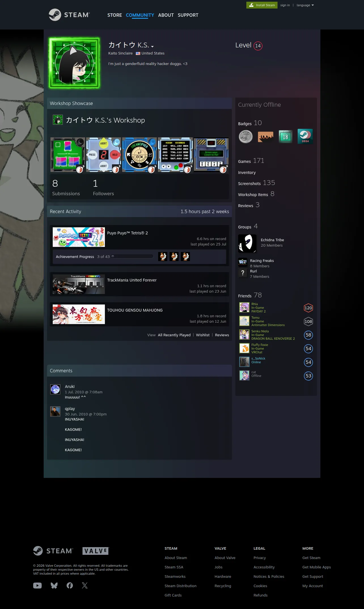Image resolution: width=364 pixels, height=609 pixels.
Task: Open the Rurl group question mark icon
Action: (x=243, y=273)
